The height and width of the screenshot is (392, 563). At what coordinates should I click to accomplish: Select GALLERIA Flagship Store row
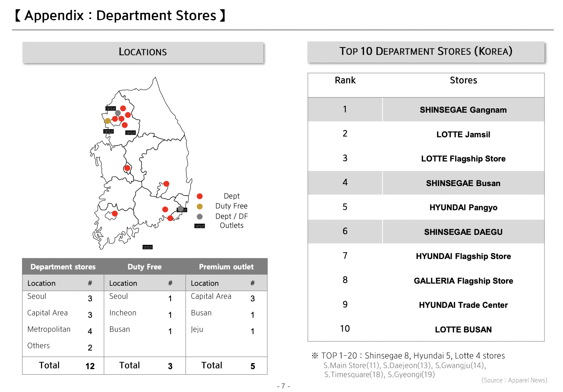coord(426,281)
